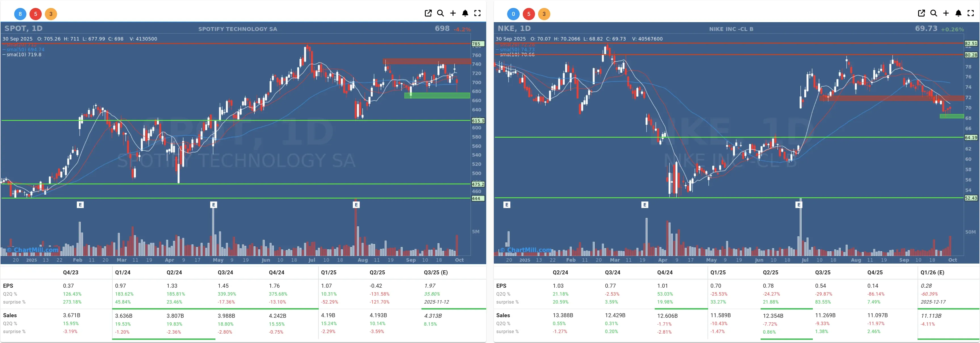Select Q3/25 (E) column in SPOT table

tap(436, 272)
